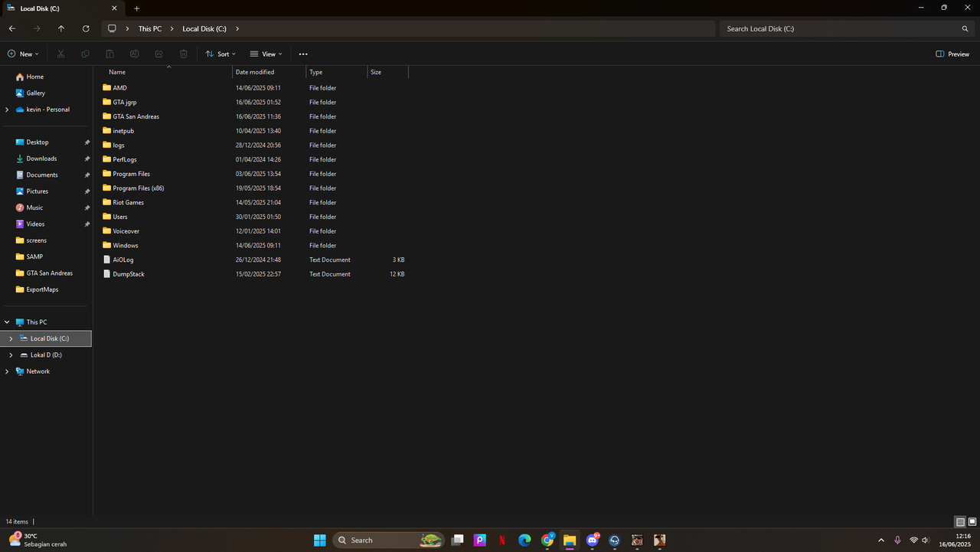The height and width of the screenshot is (552, 980).
Task: Switch to large thumbnails view icon
Action: pyautogui.click(x=972, y=521)
